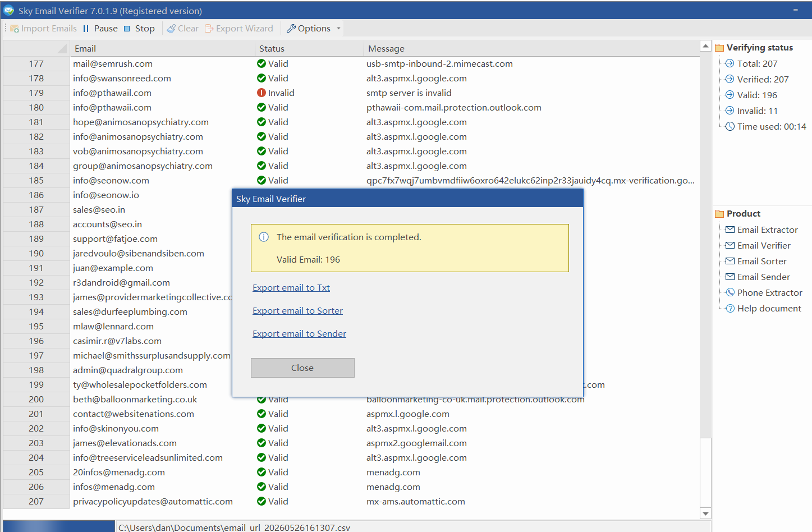Screen dimensions: 812x532
Task: Select email sales@durfeeplumbing.com
Action: click(130, 312)
